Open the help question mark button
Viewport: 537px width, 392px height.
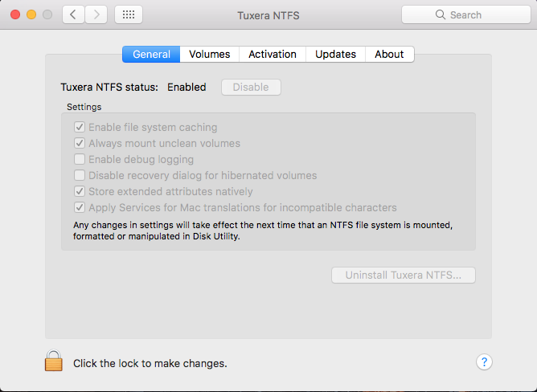484,362
